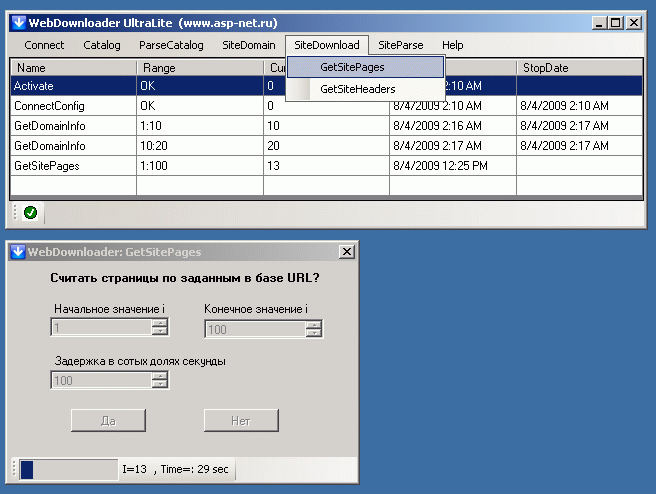Image resolution: width=656 pixels, height=494 pixels.
Task: Choose GetSiteHeaders from the dropdown menu
Action: pos(365,89)
